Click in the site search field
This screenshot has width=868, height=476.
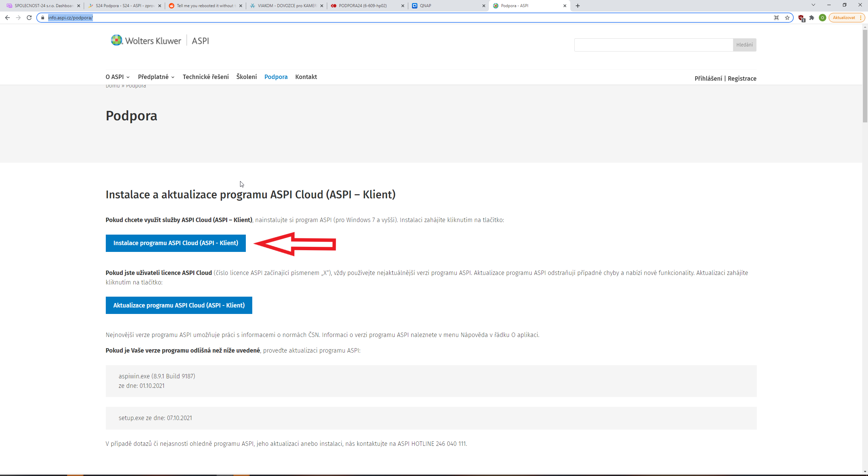point(653,45)
